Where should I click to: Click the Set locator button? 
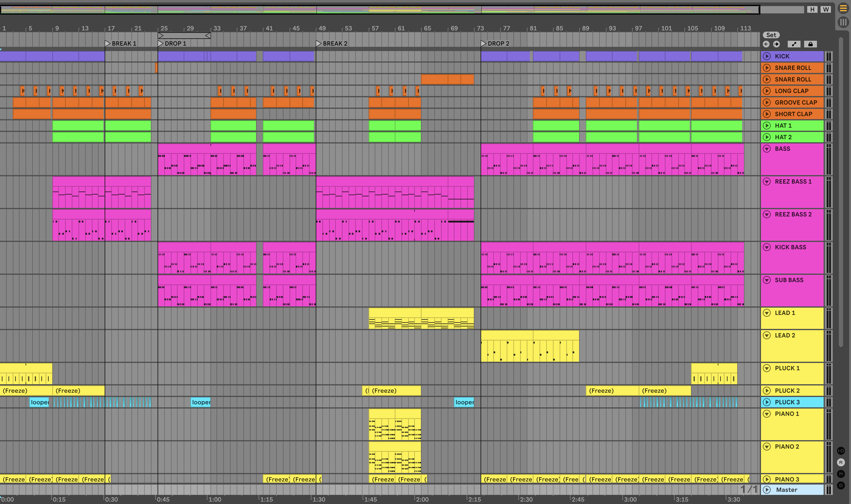click(x=771, y=35)
